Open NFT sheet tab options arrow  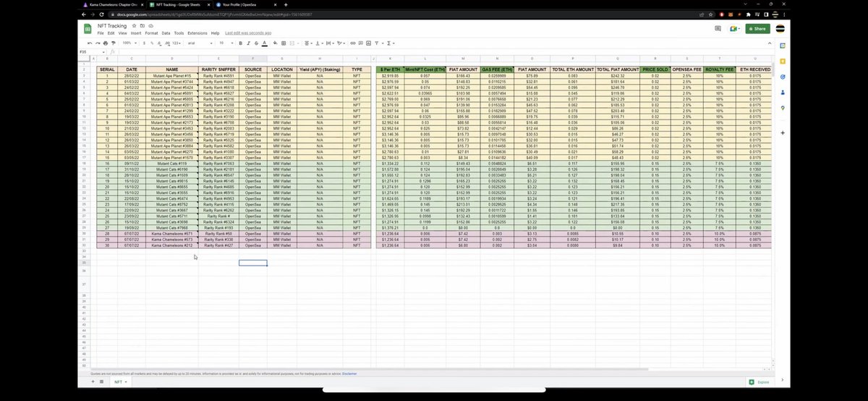point(126,381)
